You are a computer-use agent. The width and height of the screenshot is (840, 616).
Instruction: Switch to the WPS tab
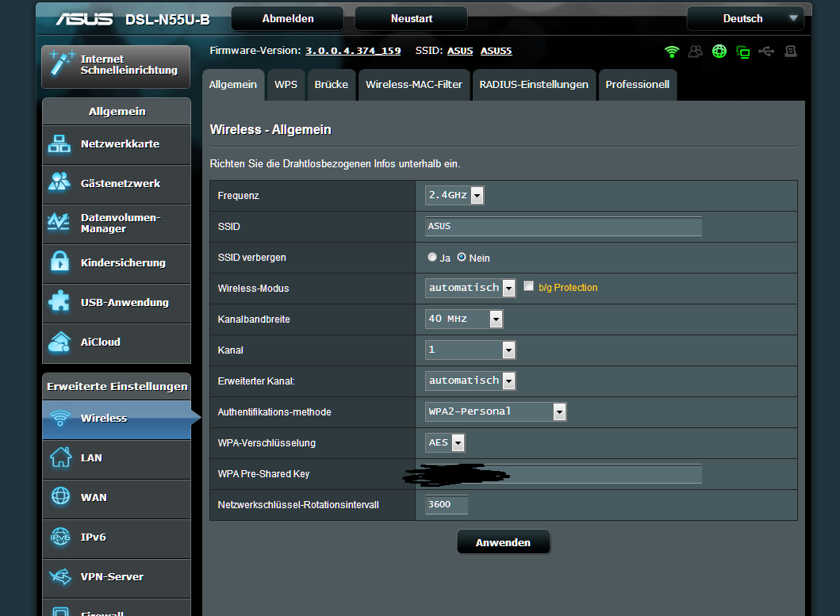coord(286,85)
